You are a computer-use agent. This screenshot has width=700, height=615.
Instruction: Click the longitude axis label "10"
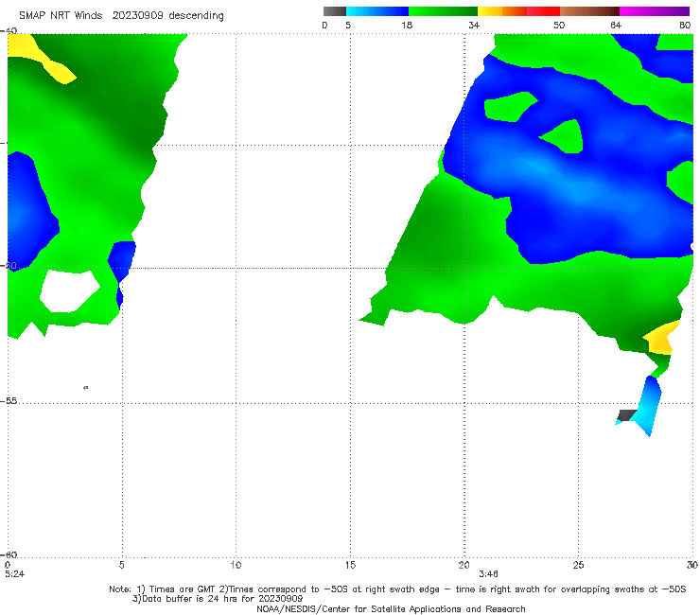(236, 565)
